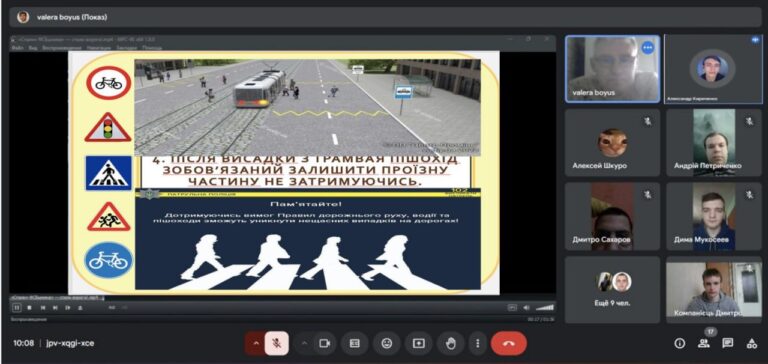The width and height of the screenshot is (768, 364).
Task: Open the activities shapes icon
Action: click(752, 343)
